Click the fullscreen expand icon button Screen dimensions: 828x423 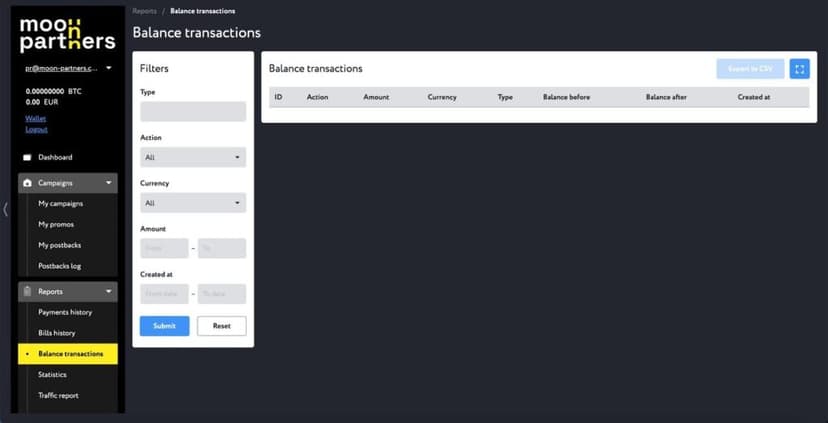(x=799, y=69)
